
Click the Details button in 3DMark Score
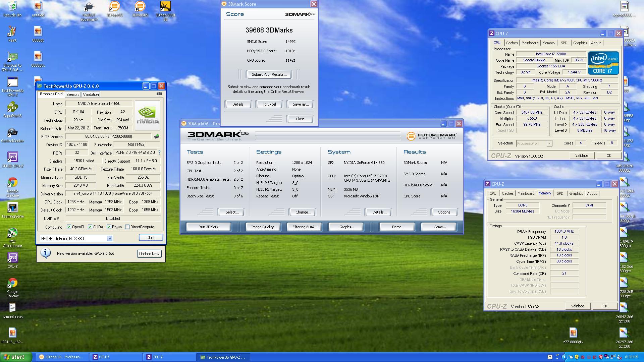239,104
